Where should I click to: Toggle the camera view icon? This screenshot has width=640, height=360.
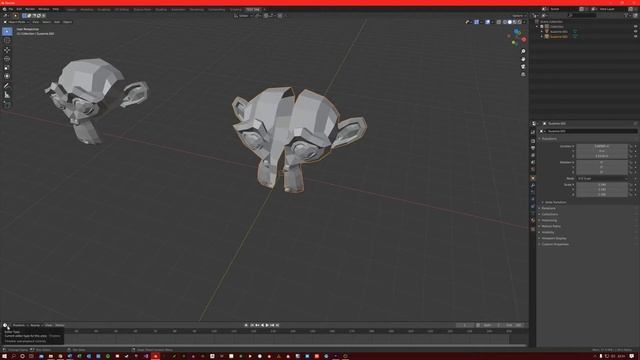(x=523, y=67)
